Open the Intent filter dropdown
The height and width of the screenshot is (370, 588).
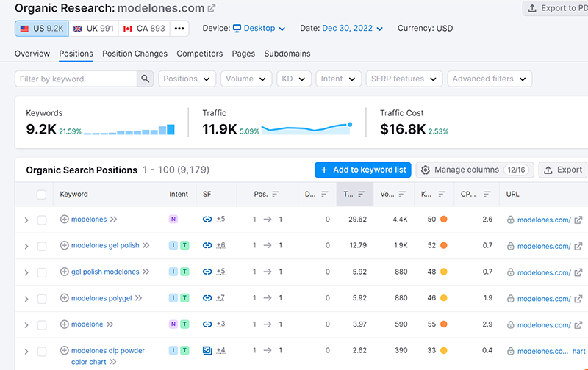point(338,79)
